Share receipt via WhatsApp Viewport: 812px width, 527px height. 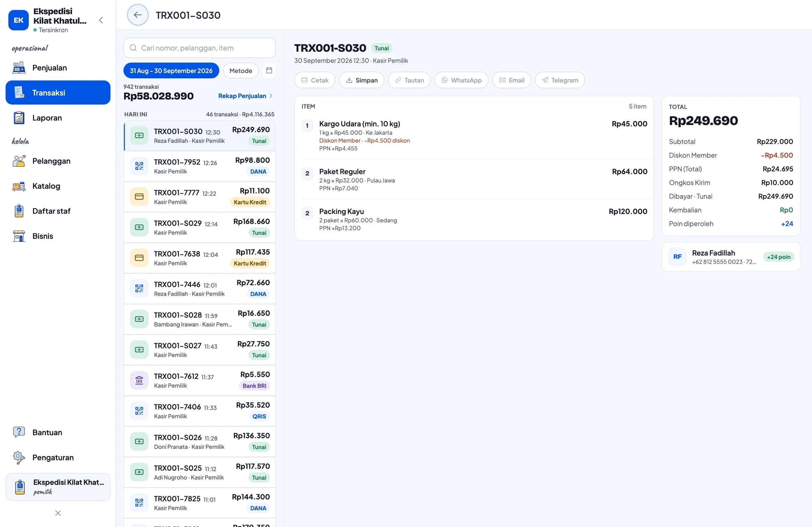click(x=461, y=80)
